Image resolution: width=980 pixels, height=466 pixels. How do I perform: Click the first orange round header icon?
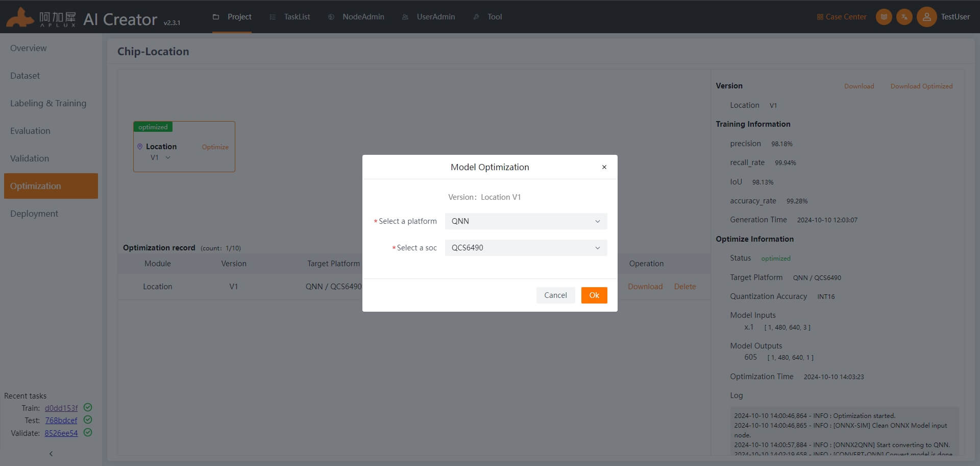(x=884, y=17)
